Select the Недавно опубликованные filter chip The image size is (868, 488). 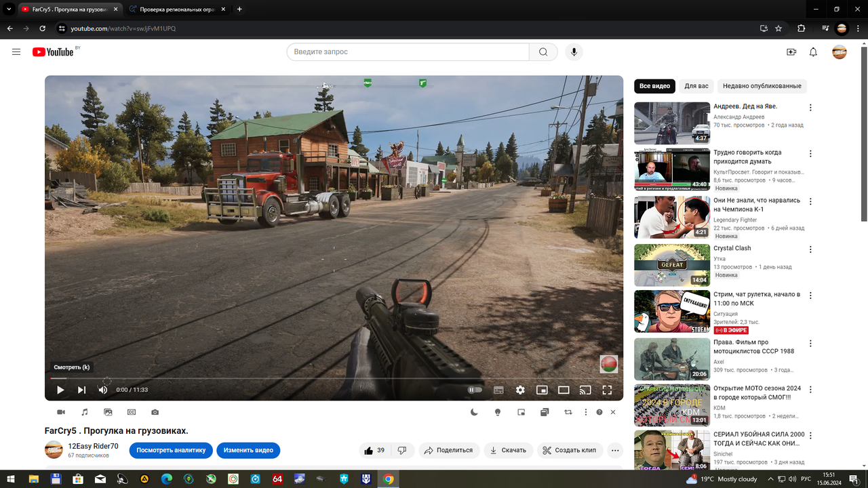[762, 86]
